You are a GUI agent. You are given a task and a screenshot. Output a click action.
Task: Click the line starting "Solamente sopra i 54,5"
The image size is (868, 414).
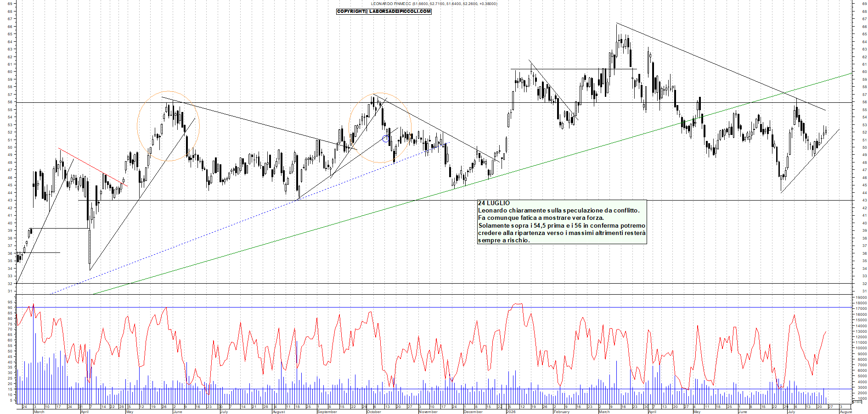coord(562,225)
